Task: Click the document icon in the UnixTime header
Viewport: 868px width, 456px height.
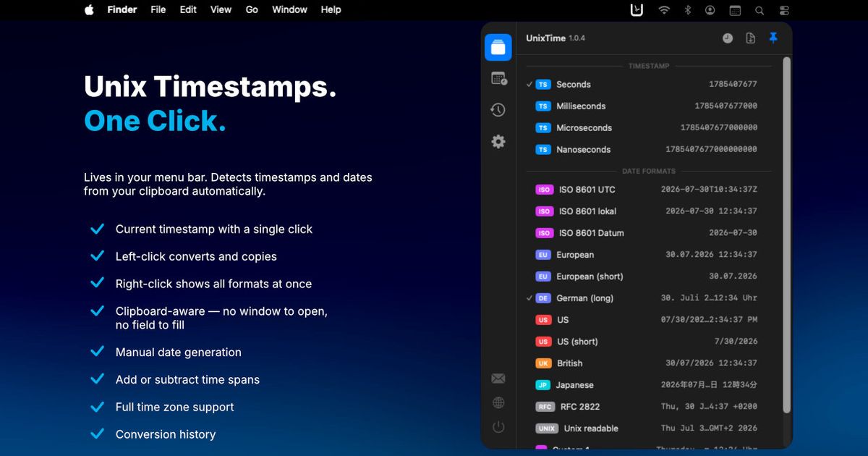Action: 751,38
